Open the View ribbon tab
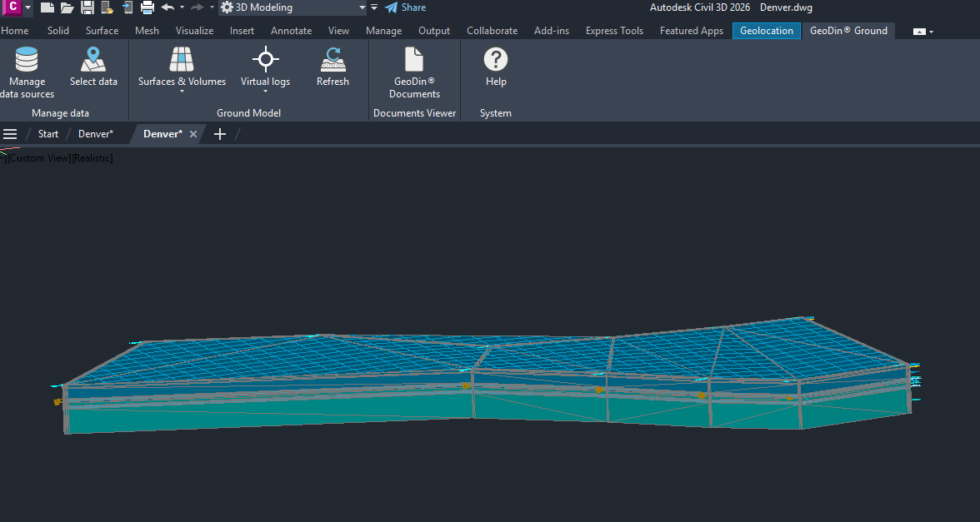 [x=338, y=31]
